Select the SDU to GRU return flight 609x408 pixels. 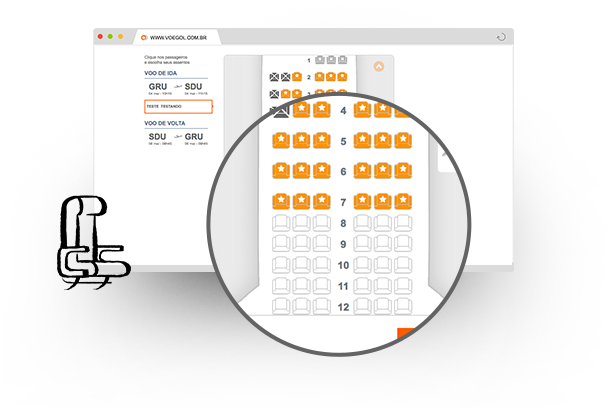[x=176, y=137]
